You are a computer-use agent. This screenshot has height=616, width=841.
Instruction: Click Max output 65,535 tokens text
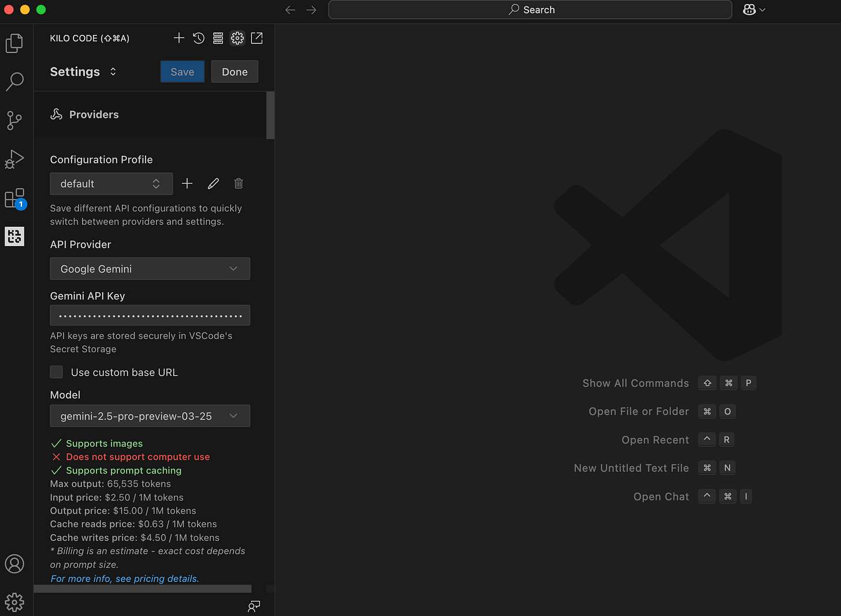click(110, 484)
